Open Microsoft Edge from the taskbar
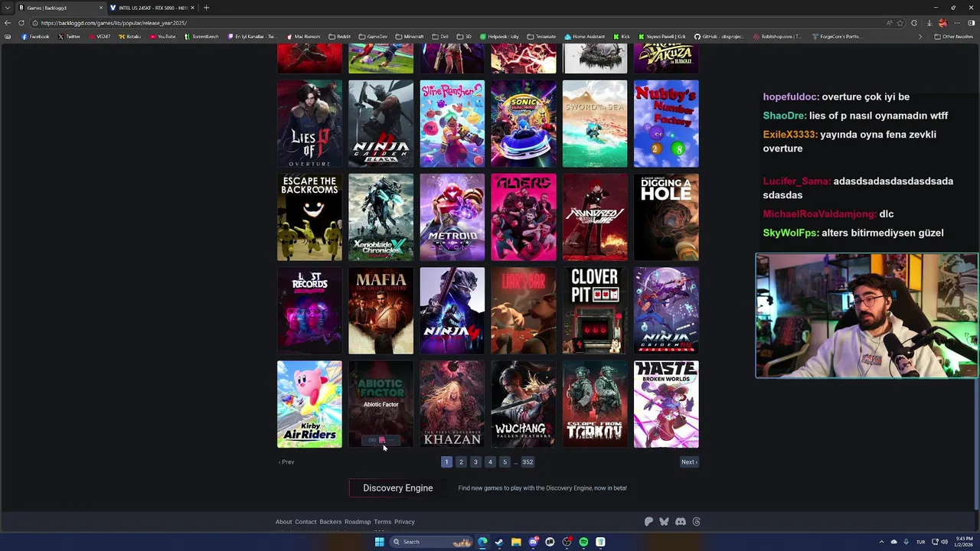The height and width of the screenshot is (551, 980). (482, 542)
